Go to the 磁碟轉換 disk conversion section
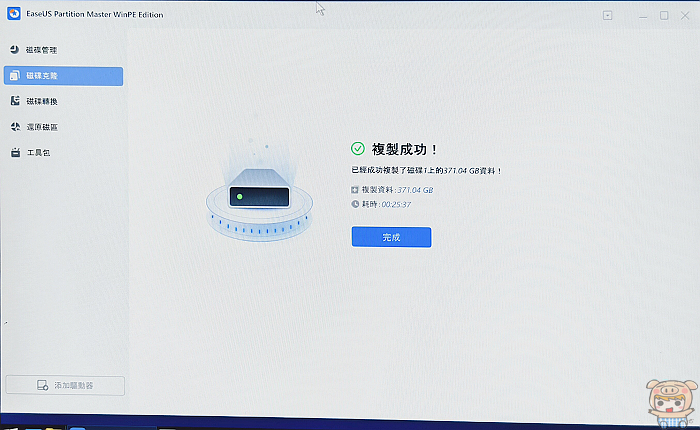This screenshot has width=700, height=430. [63, 101]
